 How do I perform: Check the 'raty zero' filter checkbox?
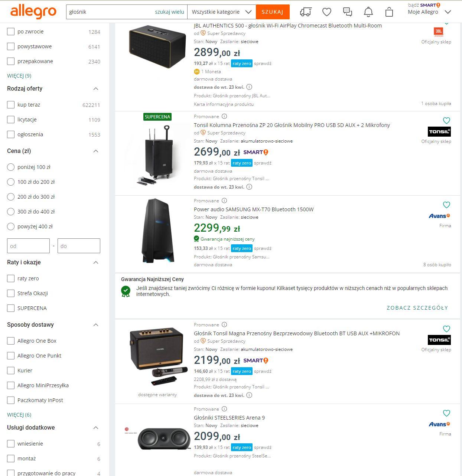11,278
